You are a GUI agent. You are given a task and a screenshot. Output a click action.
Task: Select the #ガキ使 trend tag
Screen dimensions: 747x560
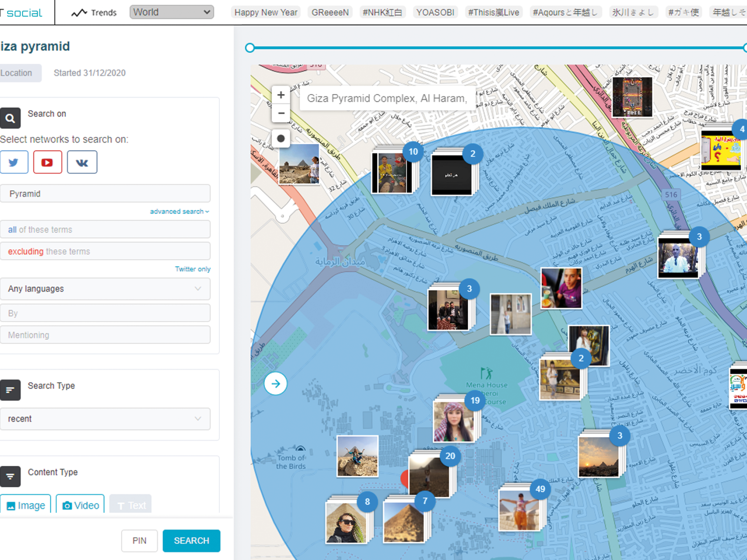[683, 12]
